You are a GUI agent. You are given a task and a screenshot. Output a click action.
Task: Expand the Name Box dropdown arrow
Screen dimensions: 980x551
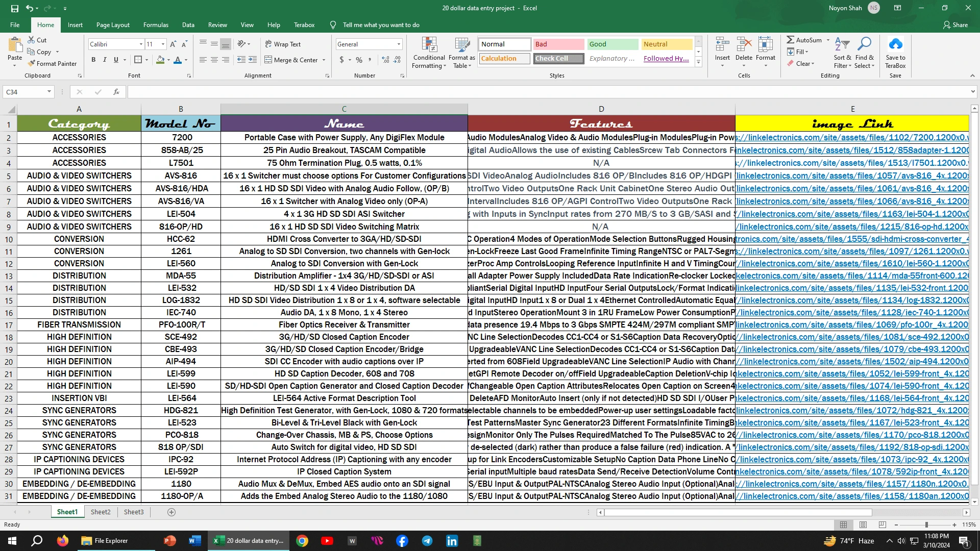coord(49,92)
